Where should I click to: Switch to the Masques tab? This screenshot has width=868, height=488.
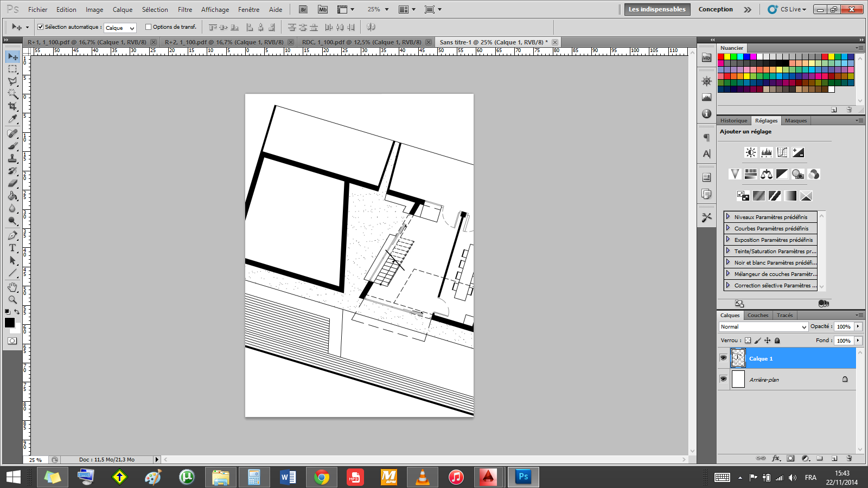point(796,120)
